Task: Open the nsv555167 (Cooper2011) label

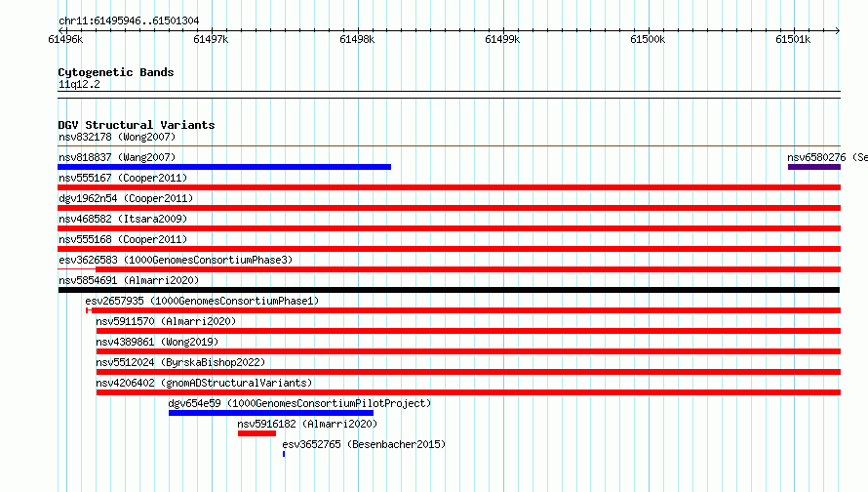Action: point(123,178)
